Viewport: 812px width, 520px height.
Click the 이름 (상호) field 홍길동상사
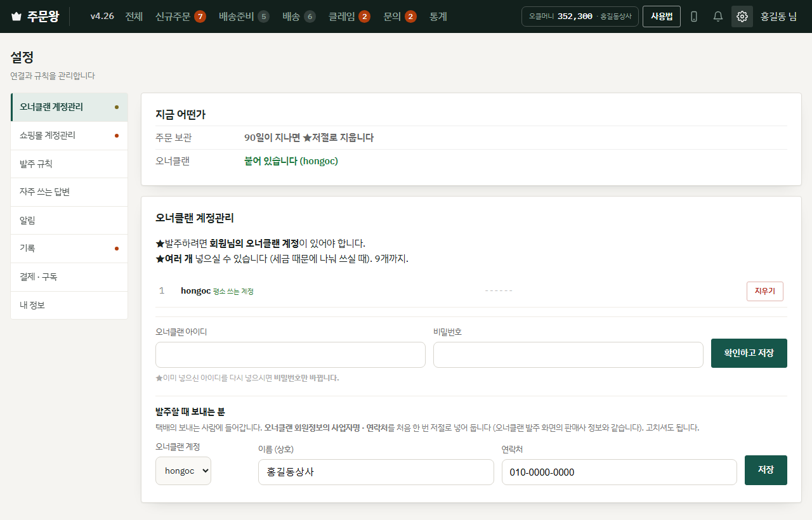click(x=376, y=472)
